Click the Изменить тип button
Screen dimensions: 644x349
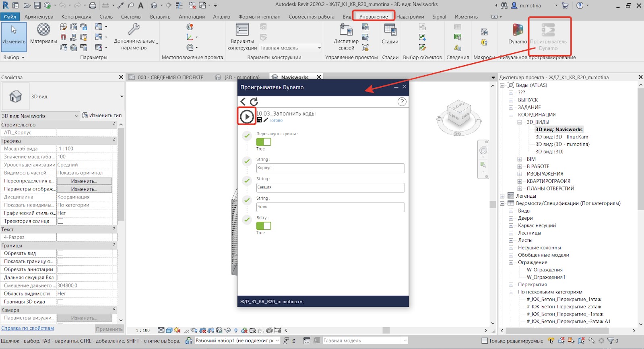tap(102, 115)
